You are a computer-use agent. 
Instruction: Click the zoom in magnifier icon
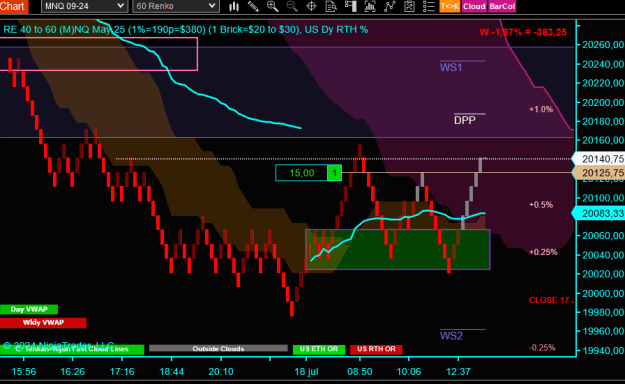pos(273,6)
